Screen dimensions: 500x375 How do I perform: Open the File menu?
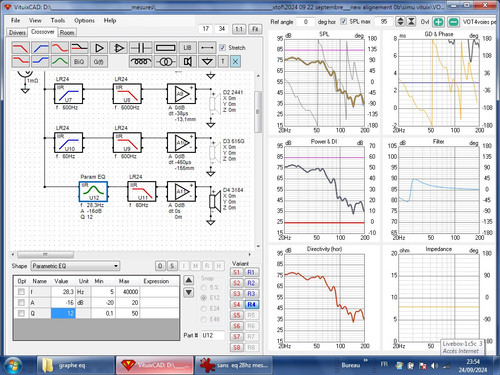point(15,21)
